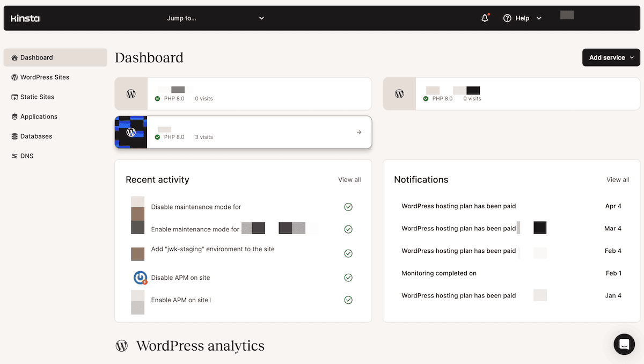This screenshot has width=644, height=364.
Task: Click the green PHP 8.0 status indicator
Action: [157, 98]
